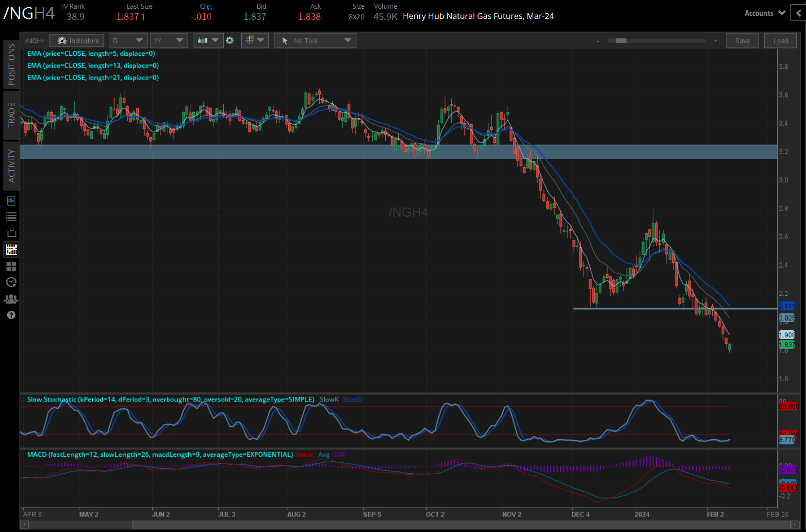The image size is (806, 532).
Task: Open the chart settings gear icon
Action: [x=230, y=41]
